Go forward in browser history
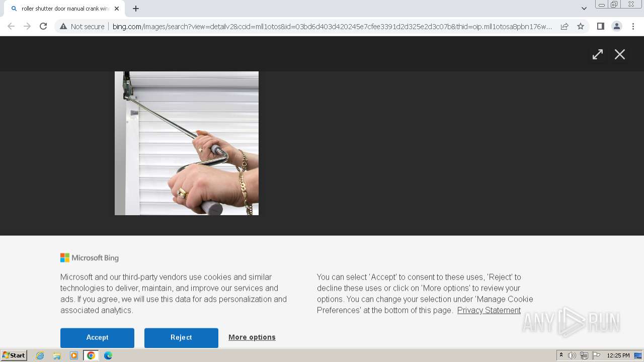Screen dimensions: 644x362 point(27,26)
